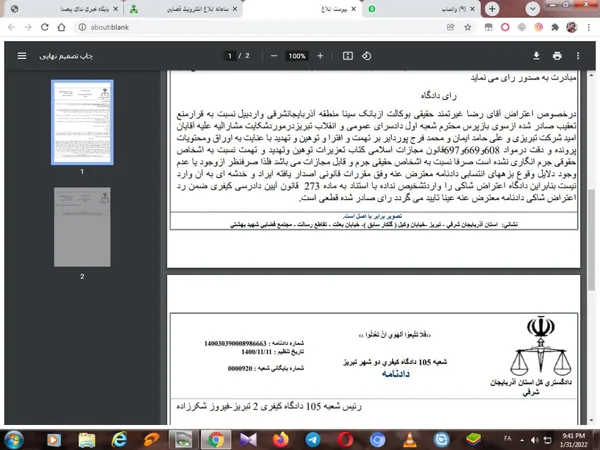600x450 pixels.
Task: Open the Chrome extensions puzzle icon
Action: [555, 27]
